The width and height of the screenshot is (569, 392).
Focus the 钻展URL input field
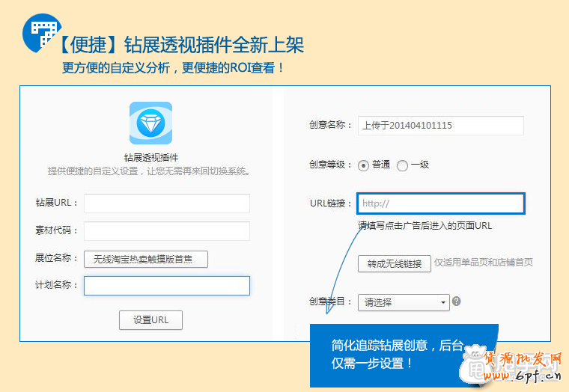point(167,203)
